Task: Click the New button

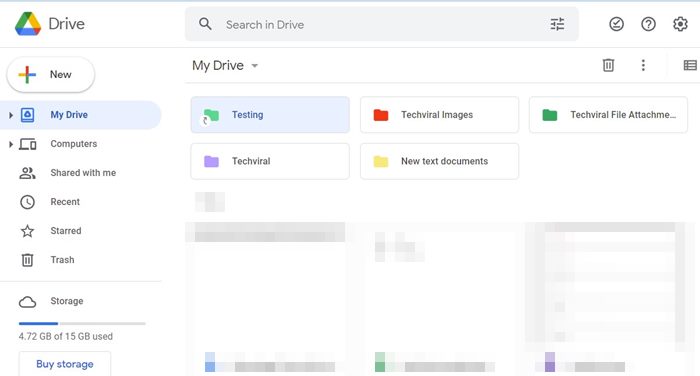Action: pos(50,75)
